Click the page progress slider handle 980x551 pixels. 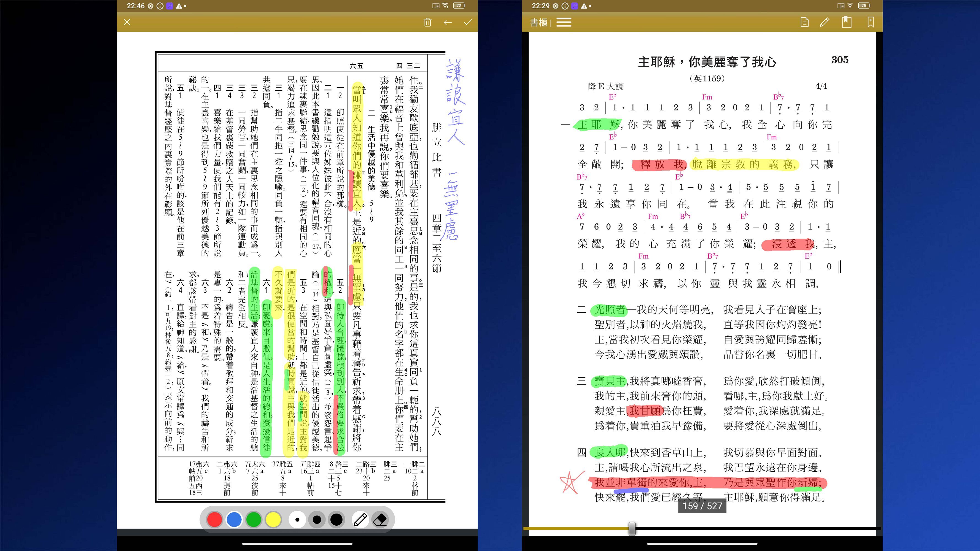[632, 529]
